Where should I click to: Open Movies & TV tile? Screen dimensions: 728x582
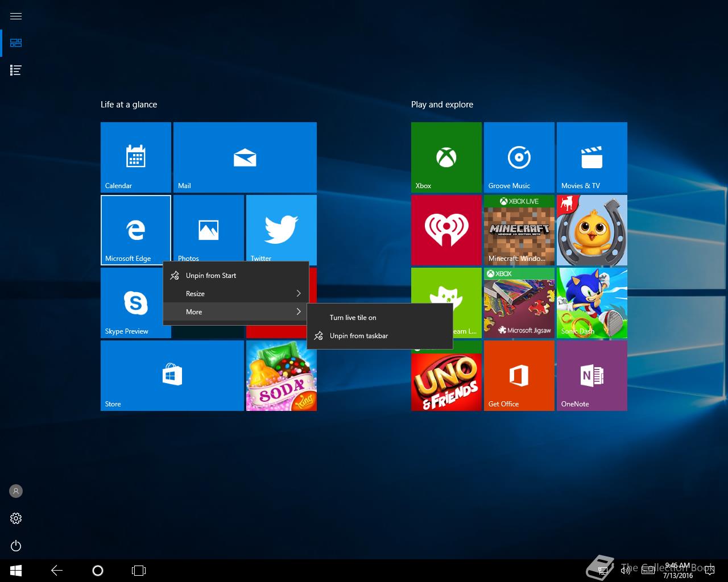pyautogui.click(x=592, y=157)
